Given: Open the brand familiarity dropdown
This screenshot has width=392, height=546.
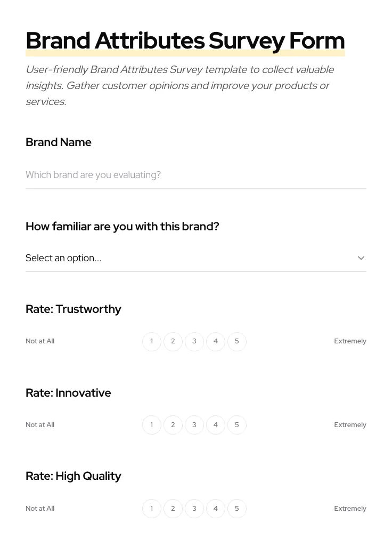Looking at the screenshot, I should 196,258.
